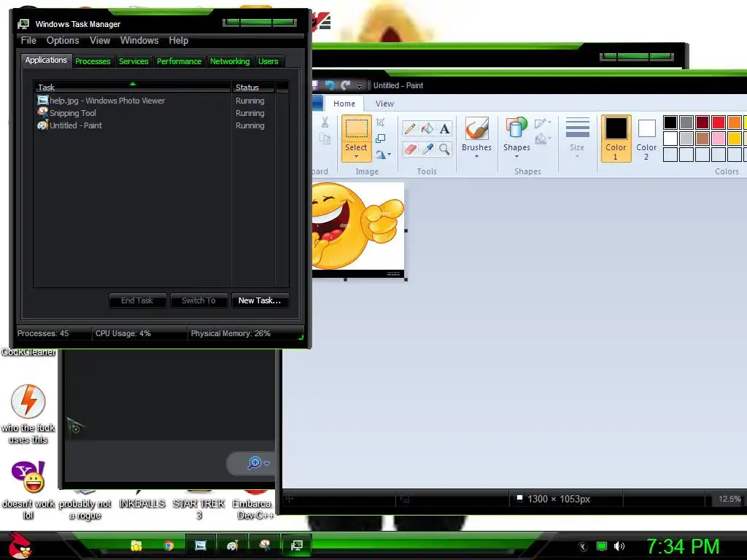Switch to the Performance tab

tap(179, 61)
